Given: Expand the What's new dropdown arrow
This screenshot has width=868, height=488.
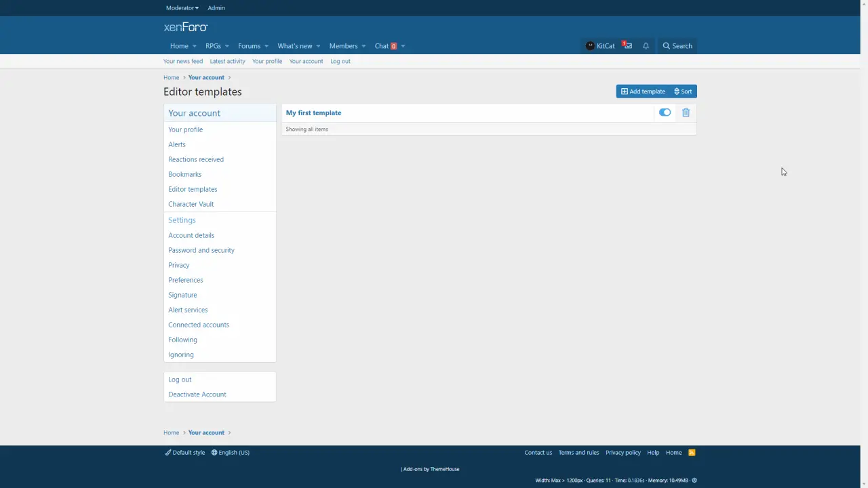Looking at the screenshot, I should click(x=318, y=46).
